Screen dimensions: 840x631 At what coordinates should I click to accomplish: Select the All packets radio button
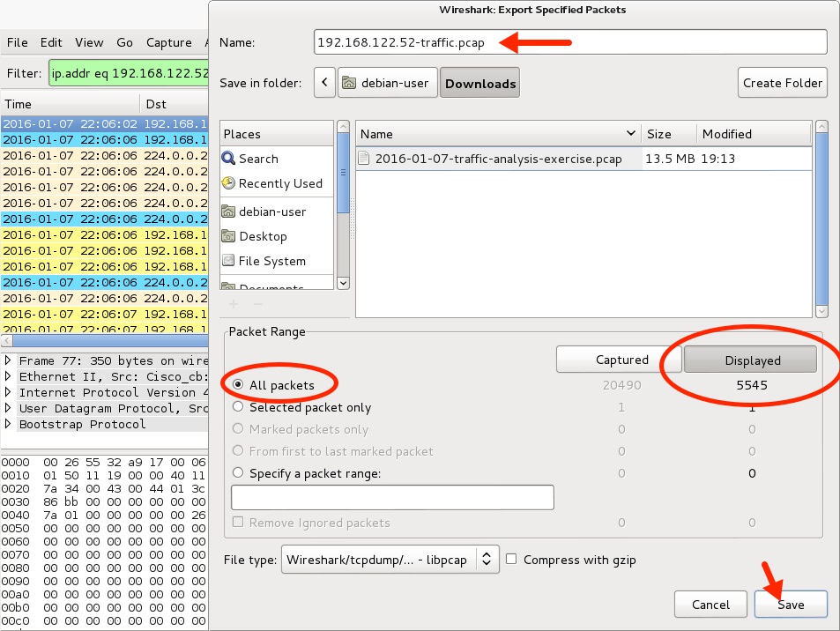(x=238, y=384)
